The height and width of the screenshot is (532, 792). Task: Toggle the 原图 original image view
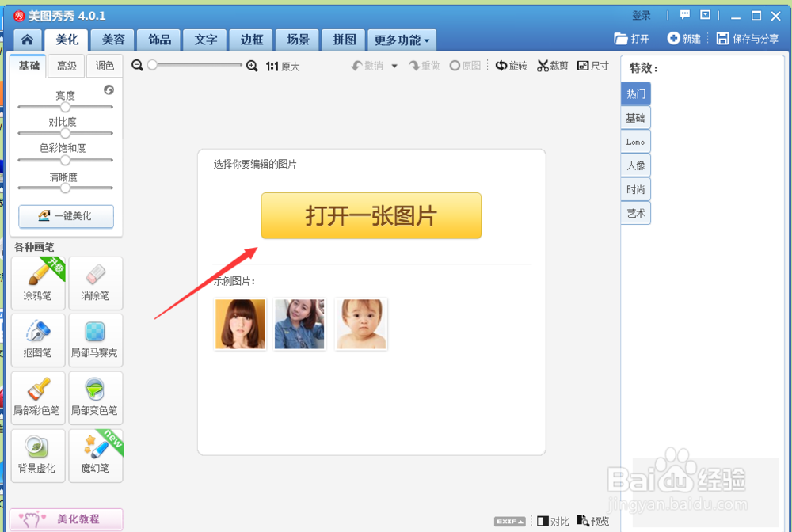click(465, 66)
